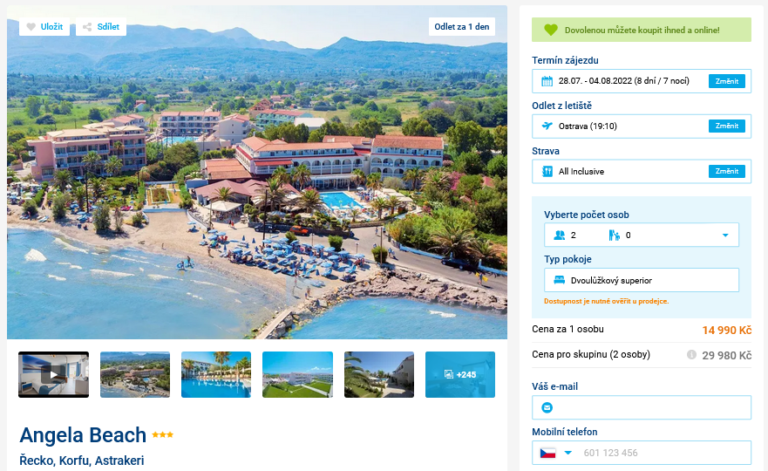768x471 pixels.
Task: Play the hotel video thumbnail
Action: (53, 375)
